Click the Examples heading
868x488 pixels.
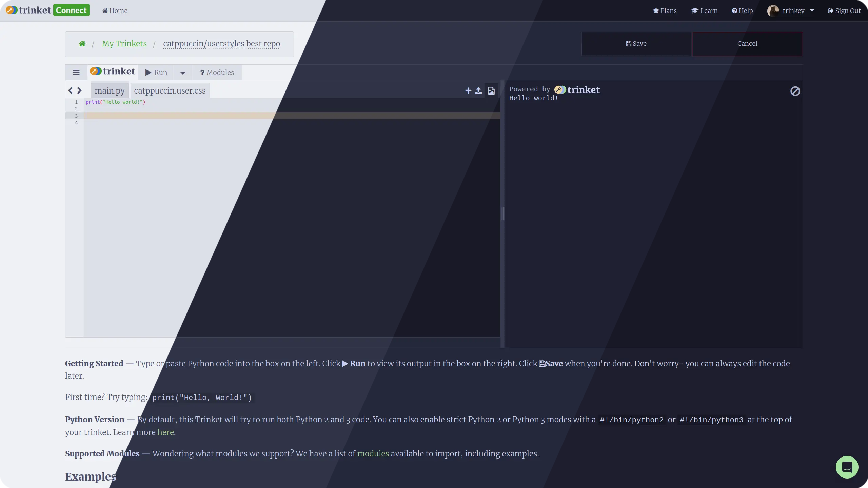(91, 476)
